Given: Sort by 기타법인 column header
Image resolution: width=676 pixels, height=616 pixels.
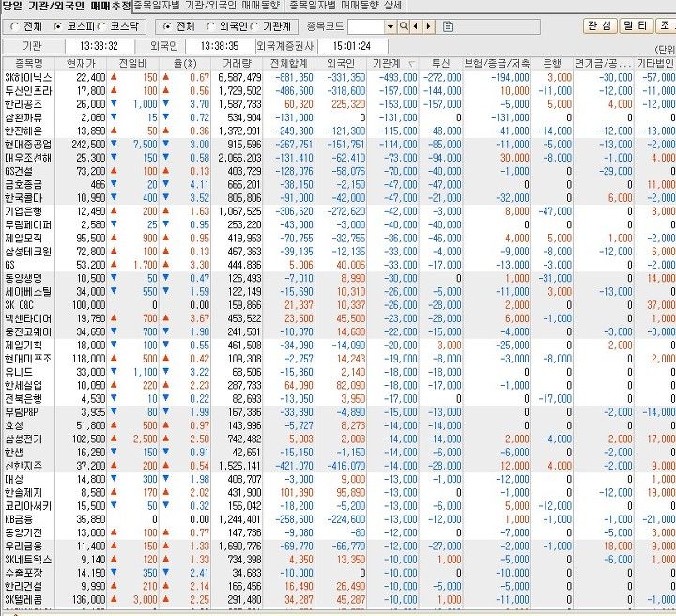Looking at the screenshot, I should coord(655,63).
